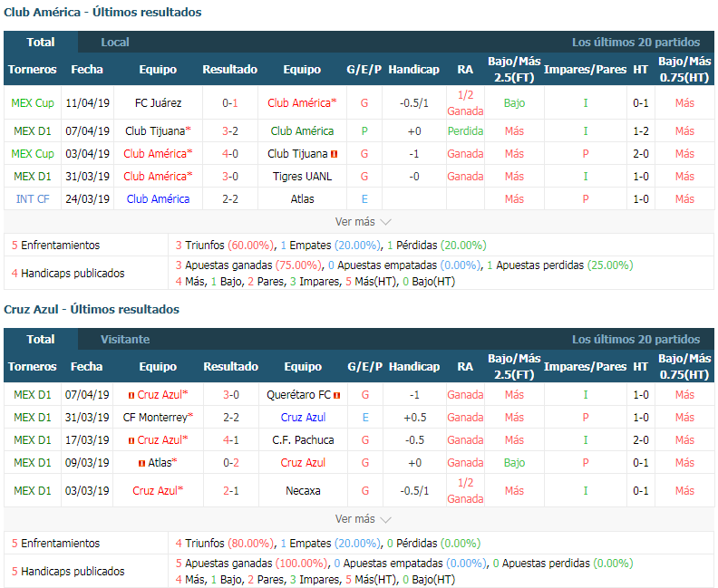Click the red card icon next to Club Tijuana
The height and width of the screenshot is (588, 718).
tap(334, 154)
